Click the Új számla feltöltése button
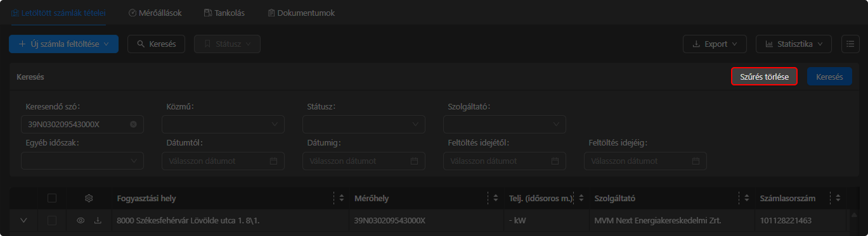 (64, 44)
